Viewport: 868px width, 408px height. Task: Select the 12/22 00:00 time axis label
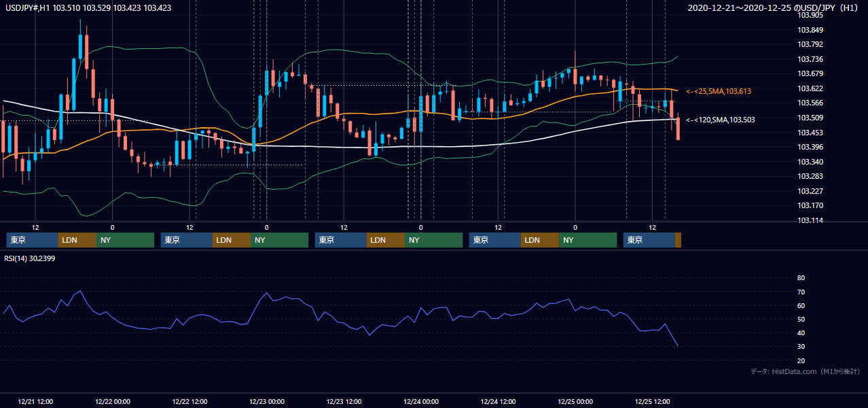coord(113,401)
